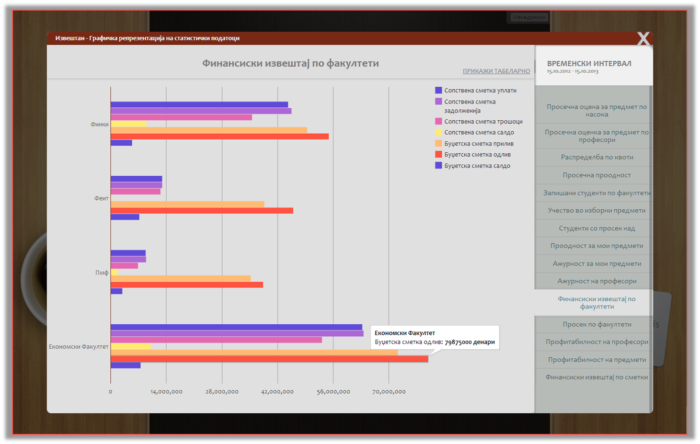Go to the Просечна проодност report
The image size is (700, 444).
[596, 175]
